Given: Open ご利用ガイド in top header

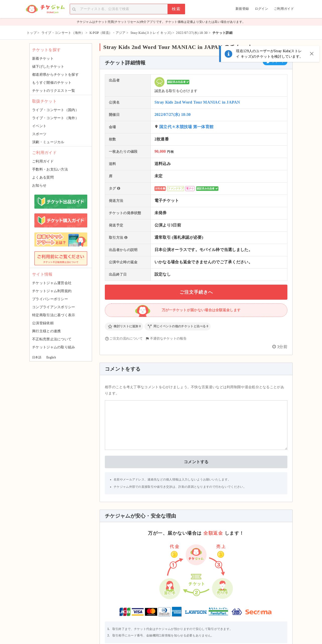Looking at the screenshot, I should pos(284,9).
